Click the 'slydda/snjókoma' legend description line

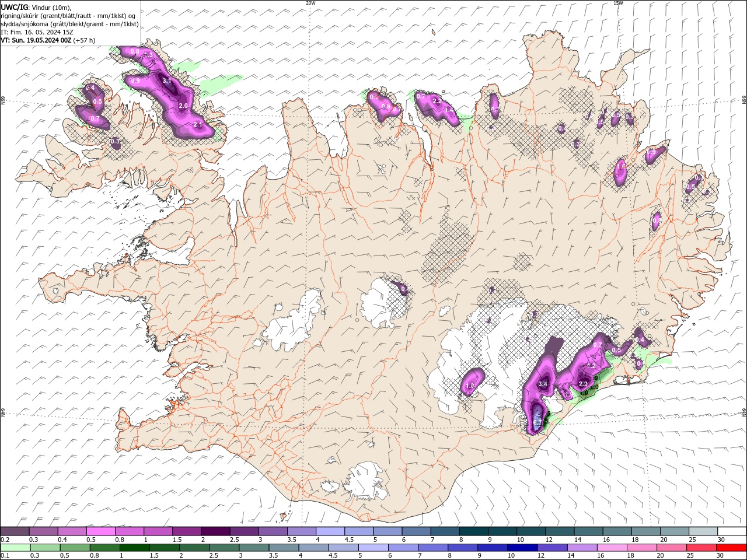click(69, 24)
